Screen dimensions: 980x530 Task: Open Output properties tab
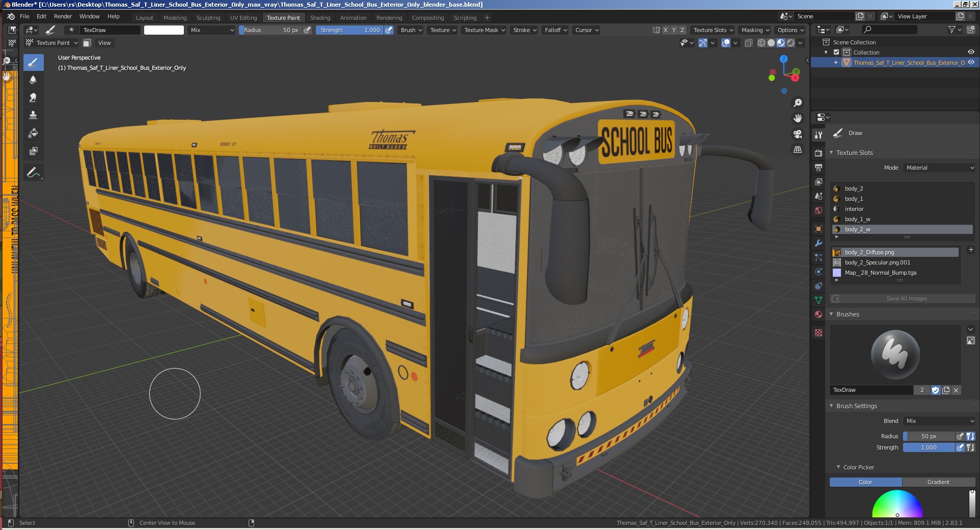pyautogui.click(x=819, y=167)
